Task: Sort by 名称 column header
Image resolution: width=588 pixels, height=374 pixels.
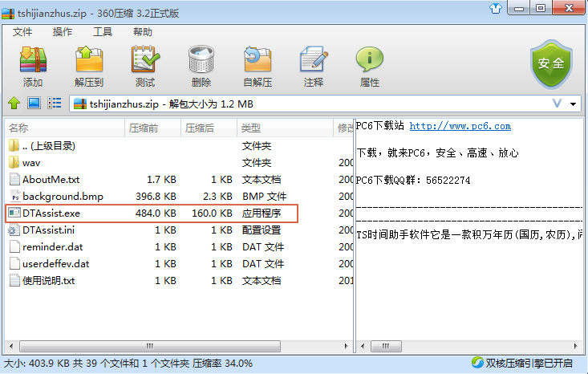Action: [x=64, y=128]
